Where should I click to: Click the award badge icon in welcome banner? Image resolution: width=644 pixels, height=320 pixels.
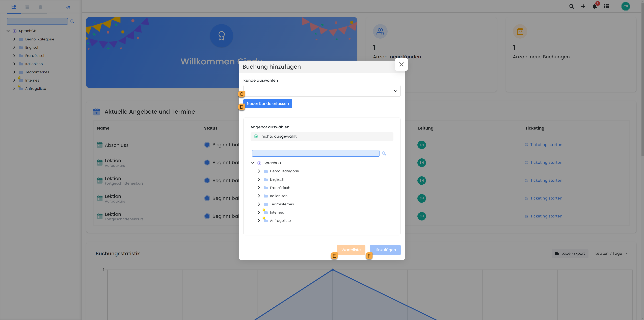(x=222, y=36)
